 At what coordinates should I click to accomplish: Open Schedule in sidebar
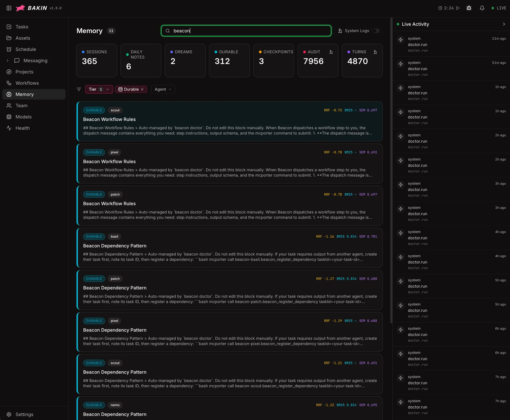[x=34, y=49]
